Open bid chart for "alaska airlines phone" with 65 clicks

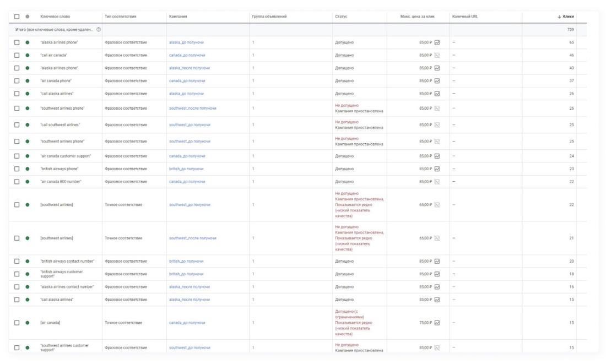coord(437,42)
